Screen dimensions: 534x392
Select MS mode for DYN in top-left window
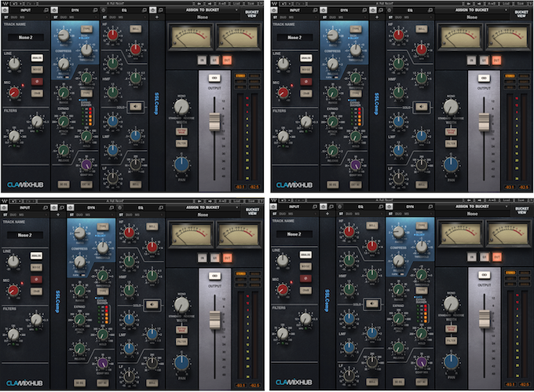click(x=72, y=17)
